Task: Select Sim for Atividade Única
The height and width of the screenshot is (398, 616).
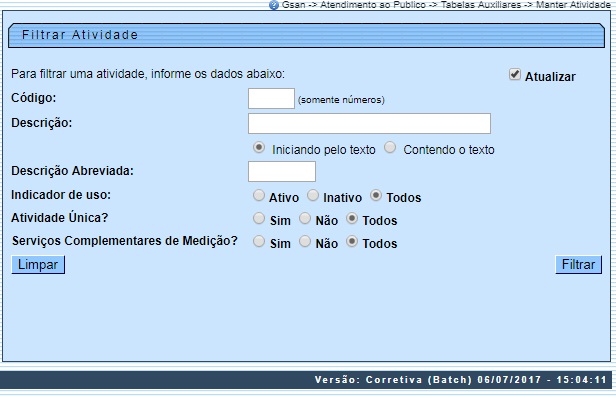Action: coord(258,218)
